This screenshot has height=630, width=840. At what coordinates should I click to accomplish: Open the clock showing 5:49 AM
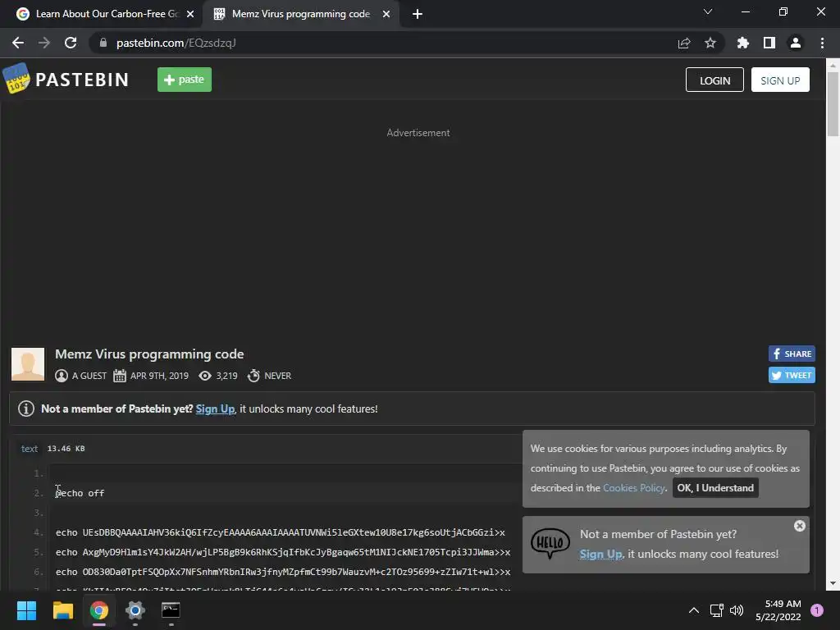778,610
